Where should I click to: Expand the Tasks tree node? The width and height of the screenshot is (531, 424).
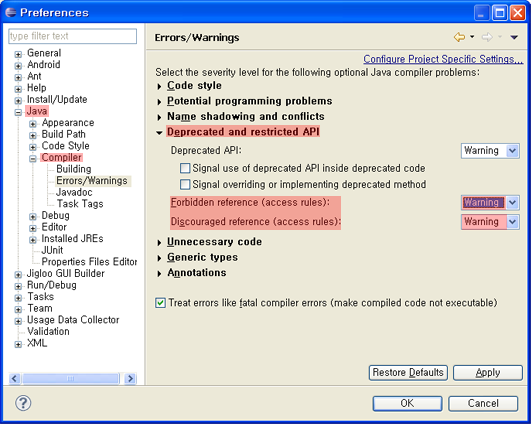pyautogui.click(x=18, y=298)
